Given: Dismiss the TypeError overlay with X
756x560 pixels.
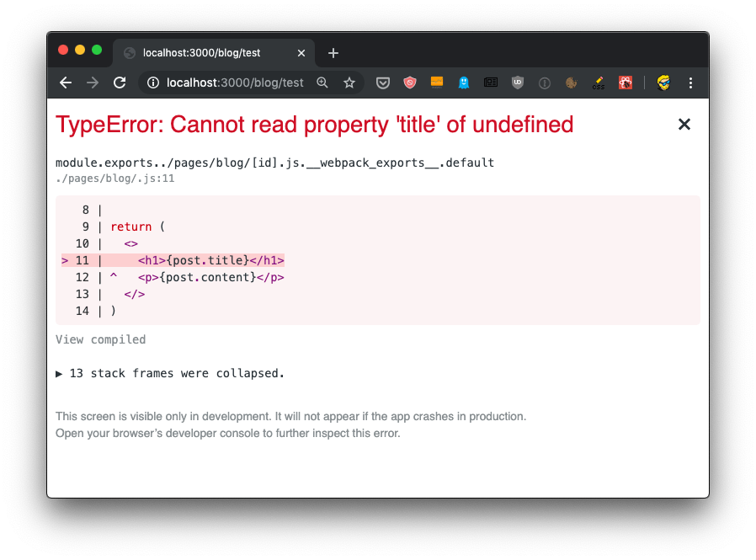Looking at the screenshot, I should click(x=684, y=124).
